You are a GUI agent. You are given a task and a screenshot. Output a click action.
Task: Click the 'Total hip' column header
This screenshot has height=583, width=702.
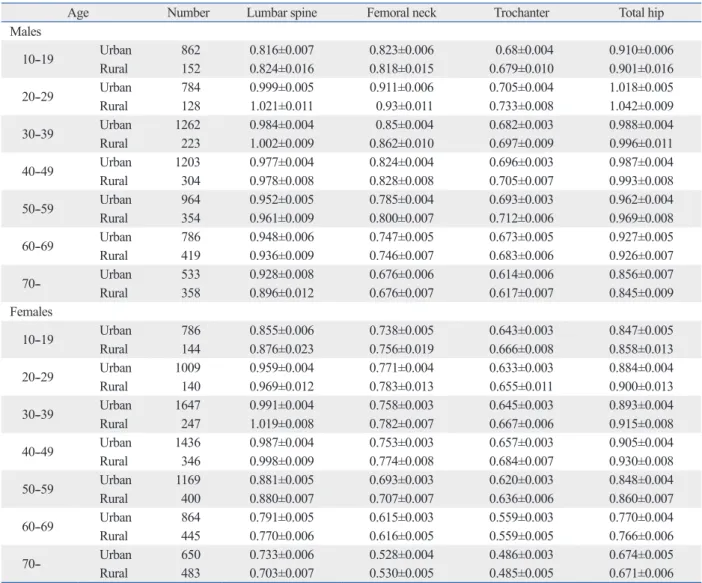point(641,13)
